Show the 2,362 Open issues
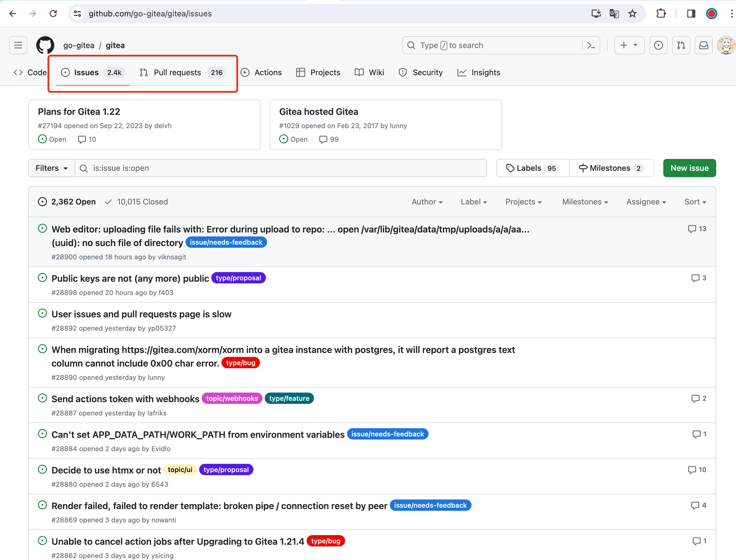This screenshot has width=736, height=560. coord(67,202)
